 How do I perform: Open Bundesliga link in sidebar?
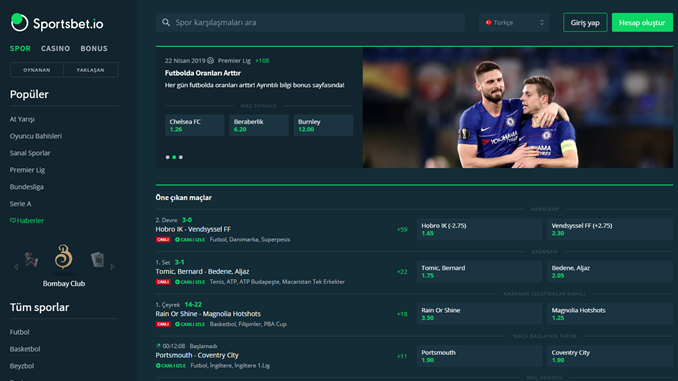click(x=27, y=187)
